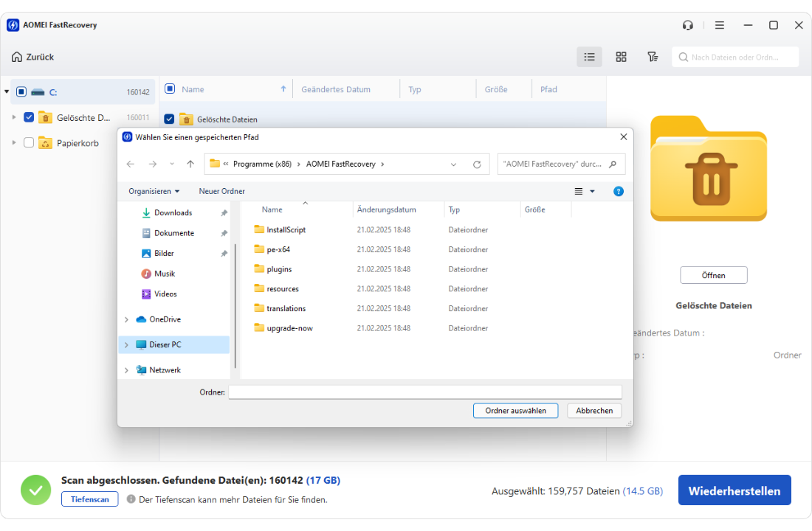Open the hamburger menu in title bar
The width and height of the screenshot is (812, 531).
pyautogui.click(x=720, y=25)
